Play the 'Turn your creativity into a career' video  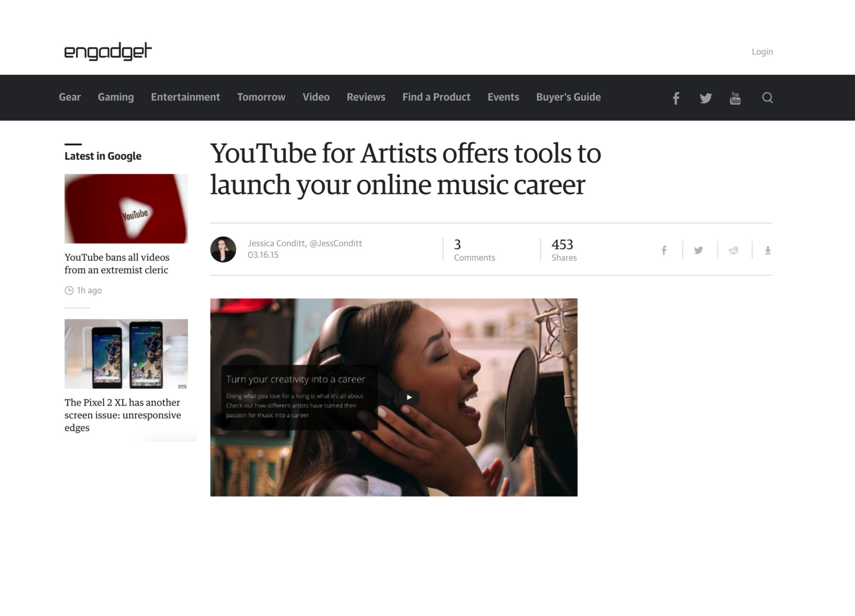point(409,397)
